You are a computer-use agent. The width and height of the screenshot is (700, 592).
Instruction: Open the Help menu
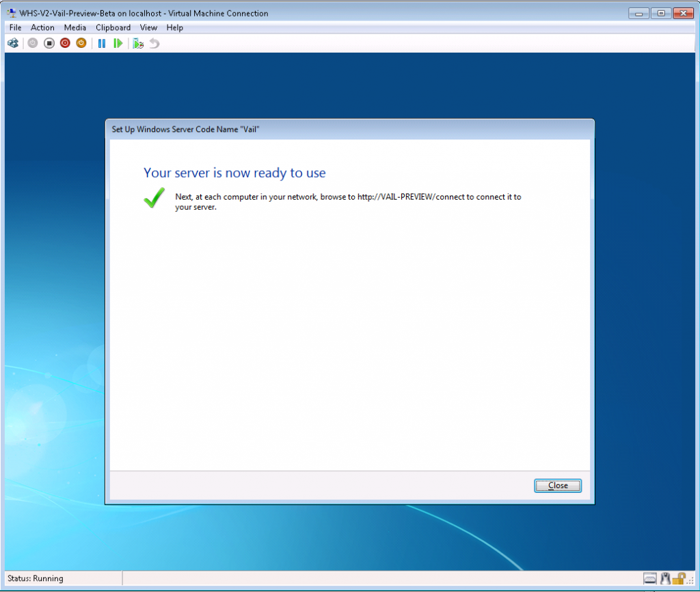pyautogui.click(x=174, y=27)
